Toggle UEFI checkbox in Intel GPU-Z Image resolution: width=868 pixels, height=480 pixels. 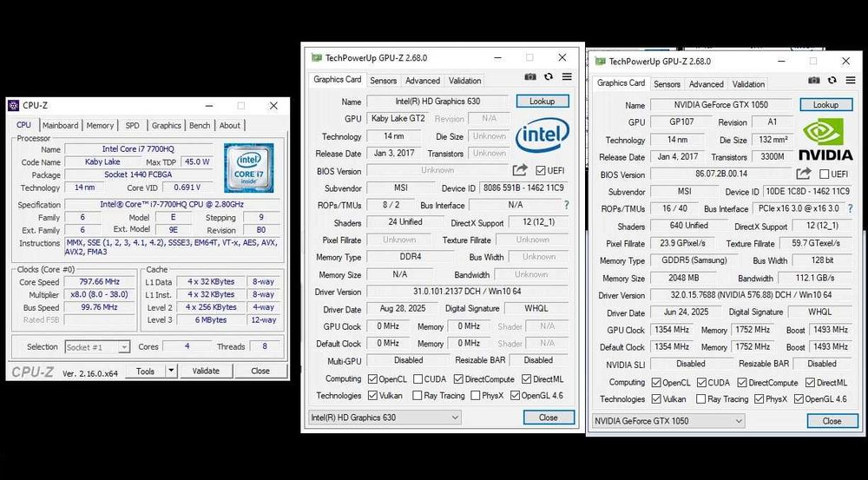coord(540,170)
